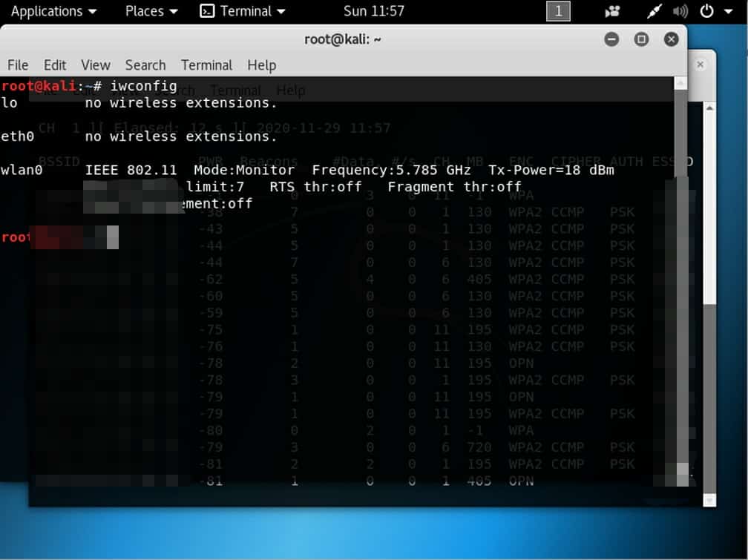The image size is (748, 560).
Task: Open the Help menu
Action: coord(261,65)
